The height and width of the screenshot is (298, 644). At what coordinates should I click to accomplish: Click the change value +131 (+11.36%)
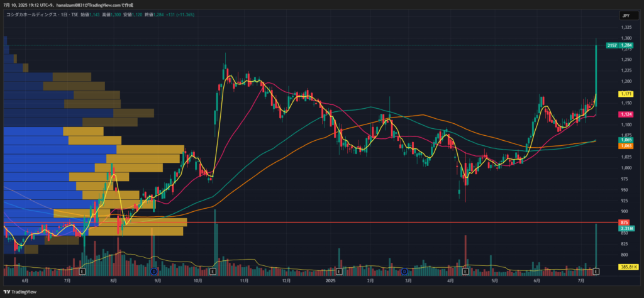(180, 14)
